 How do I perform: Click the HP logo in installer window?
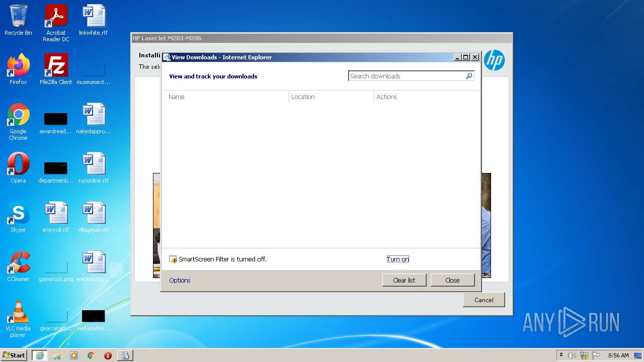coord(494,60)
